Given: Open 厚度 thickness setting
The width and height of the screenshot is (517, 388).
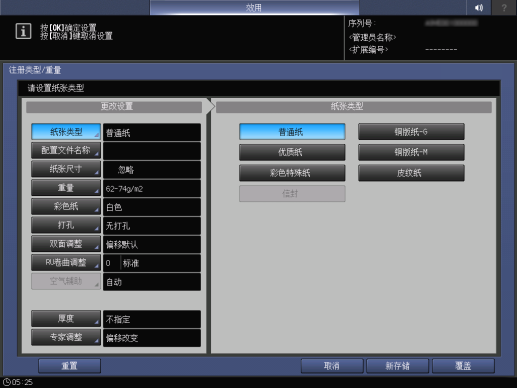Looking at the screenshot, I should (66, 319).
